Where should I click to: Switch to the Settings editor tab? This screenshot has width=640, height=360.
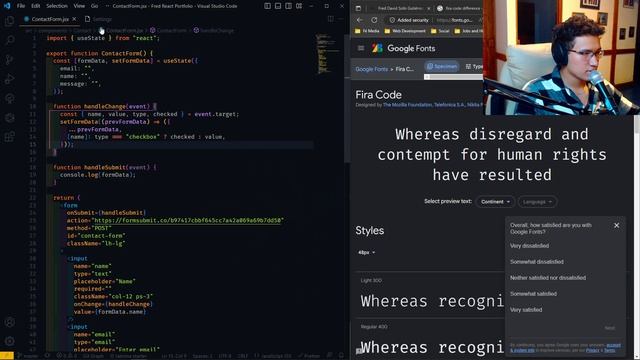[98, 19]
